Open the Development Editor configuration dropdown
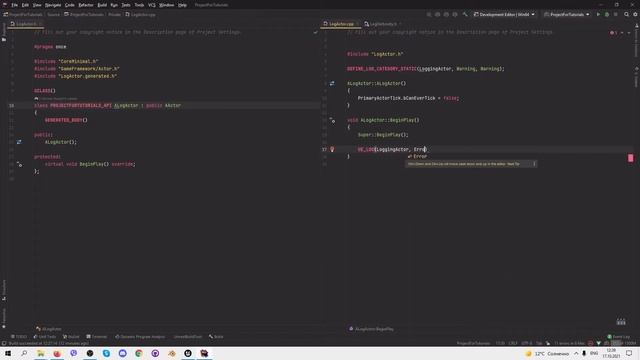Image resolution: width=640 pixels, height=360 pixels. coord(504,14)
